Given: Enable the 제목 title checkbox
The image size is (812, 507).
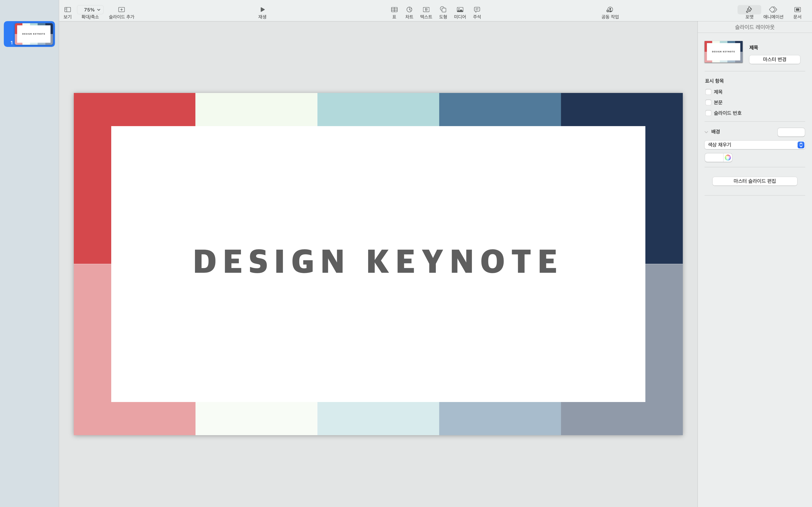Looking at the screenshot, I should click(708, 92).
